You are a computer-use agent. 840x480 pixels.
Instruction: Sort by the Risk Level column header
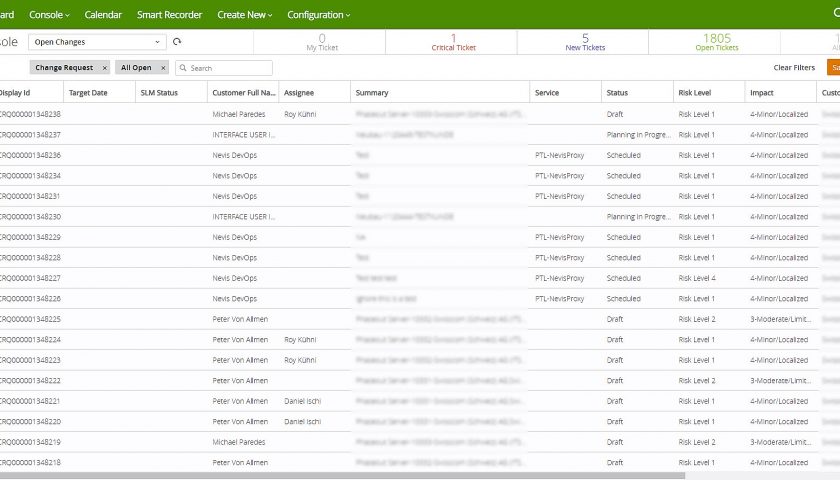pyautogui.click(x=694, y=93)
